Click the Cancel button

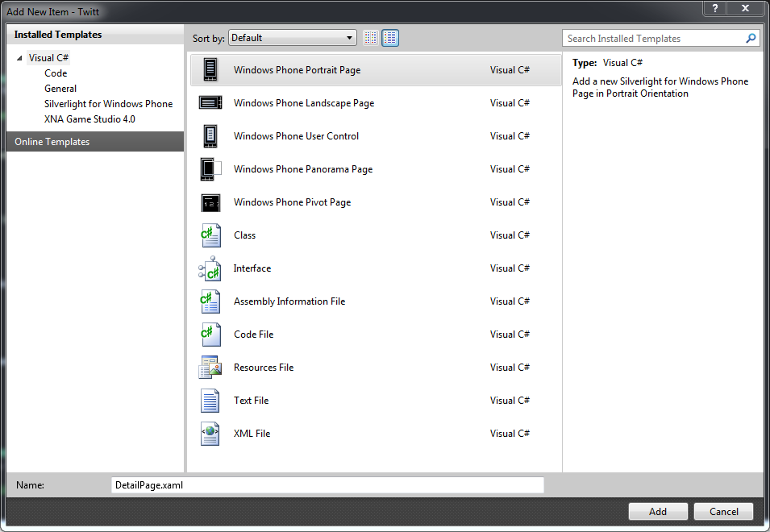click(x=723, y=511)
